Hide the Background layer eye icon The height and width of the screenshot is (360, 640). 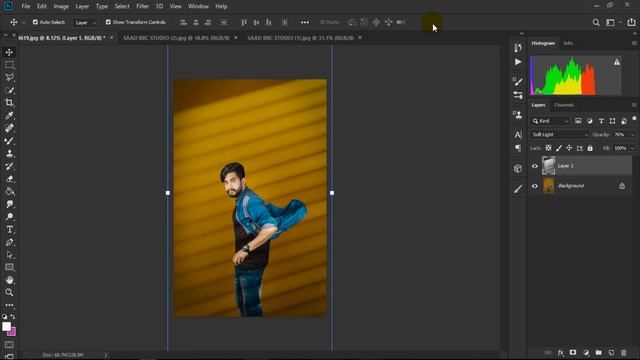coord(535,186)
